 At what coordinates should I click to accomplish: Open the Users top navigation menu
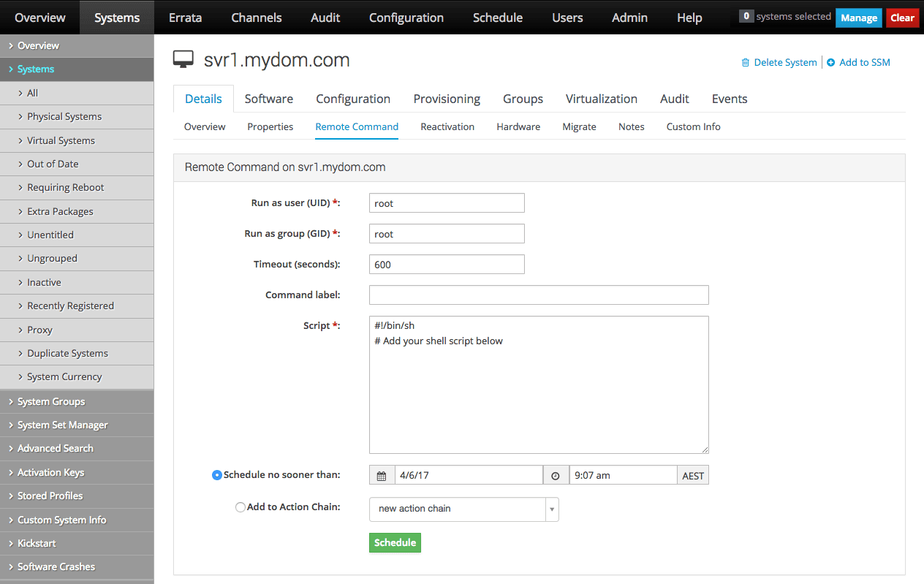click(x=567, y=18)
